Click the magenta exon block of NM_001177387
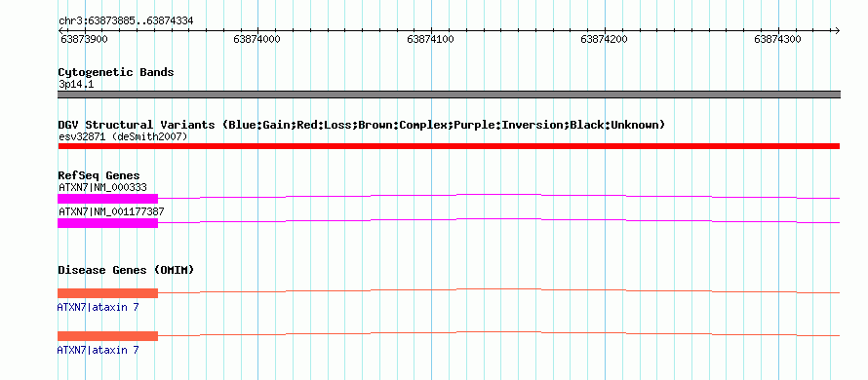 coord(108,223)
